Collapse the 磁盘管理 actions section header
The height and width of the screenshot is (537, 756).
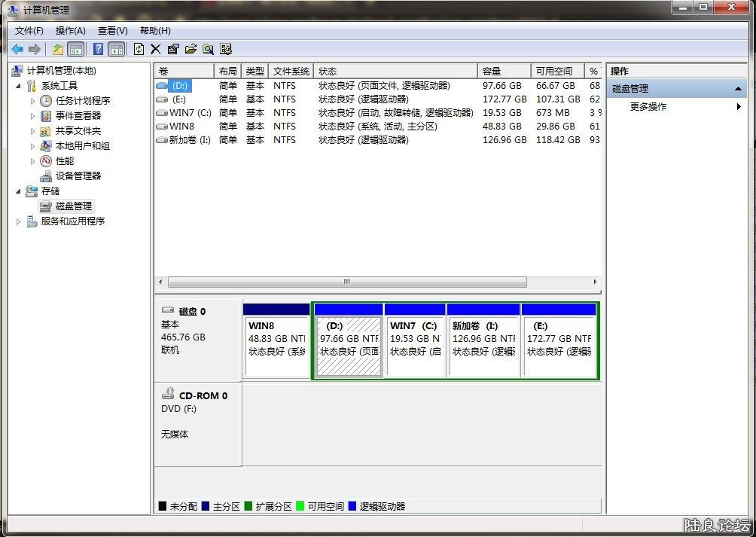tap(738, 89)
